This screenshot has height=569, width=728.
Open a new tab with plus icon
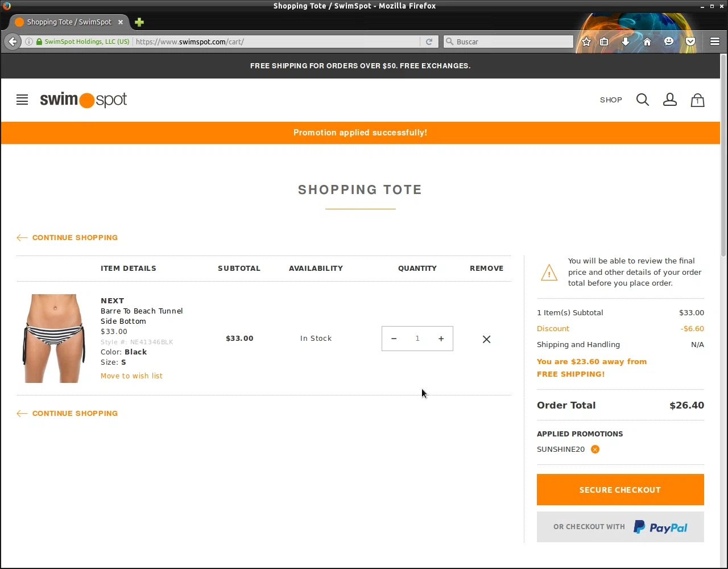click(139, 22)
